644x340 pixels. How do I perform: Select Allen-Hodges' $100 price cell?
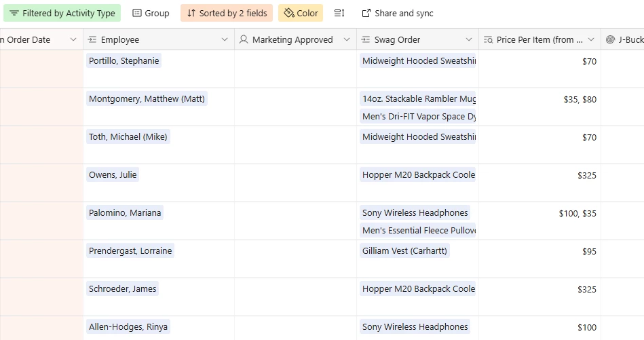tap(539, 328)
